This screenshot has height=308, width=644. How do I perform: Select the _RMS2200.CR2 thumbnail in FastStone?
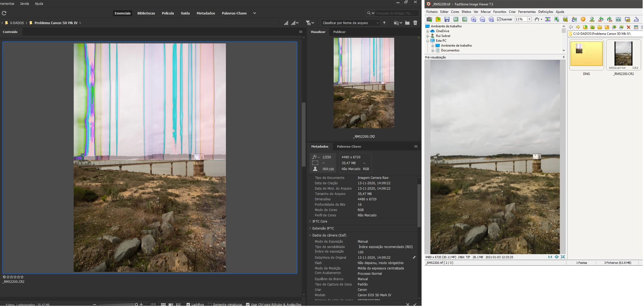click(x=623, y=54)
